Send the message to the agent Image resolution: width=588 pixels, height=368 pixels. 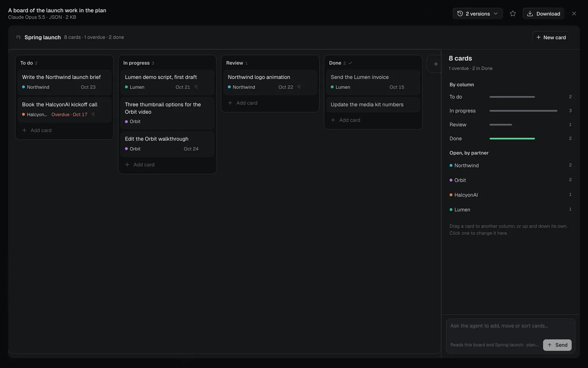coord(557,345)
